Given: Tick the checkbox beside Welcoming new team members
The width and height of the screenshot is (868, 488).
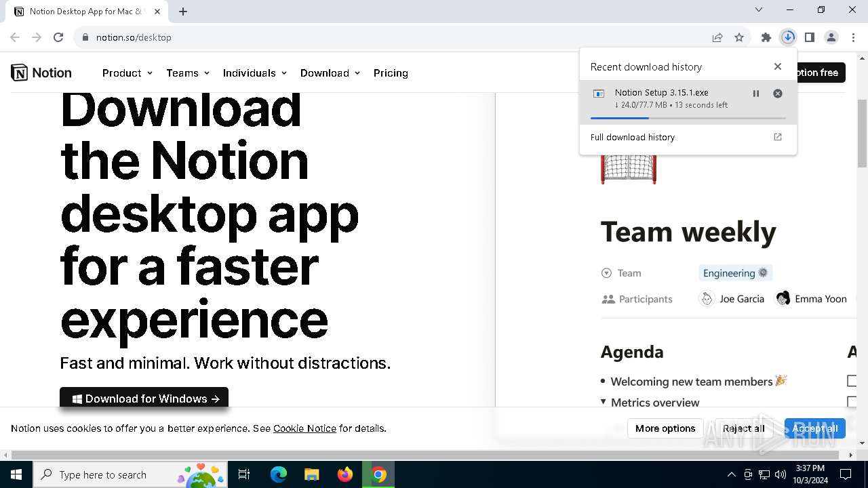Looking at the screenshot, I should (x=852, y=381).
